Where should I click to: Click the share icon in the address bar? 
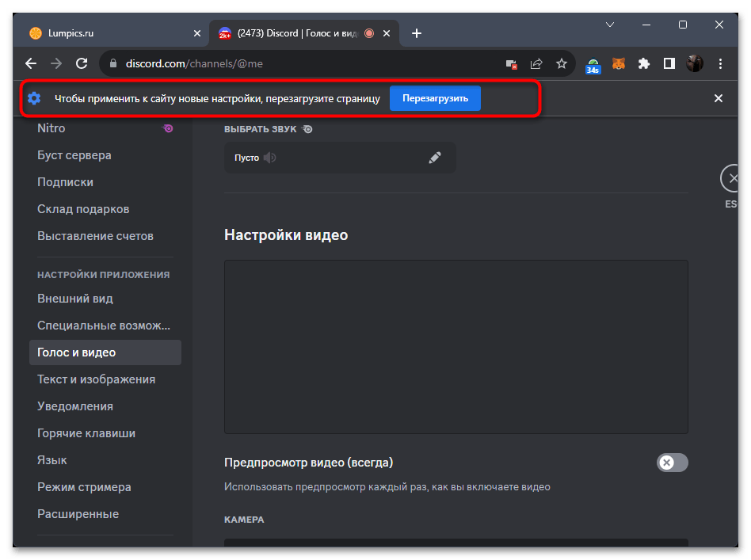(536, 63)
